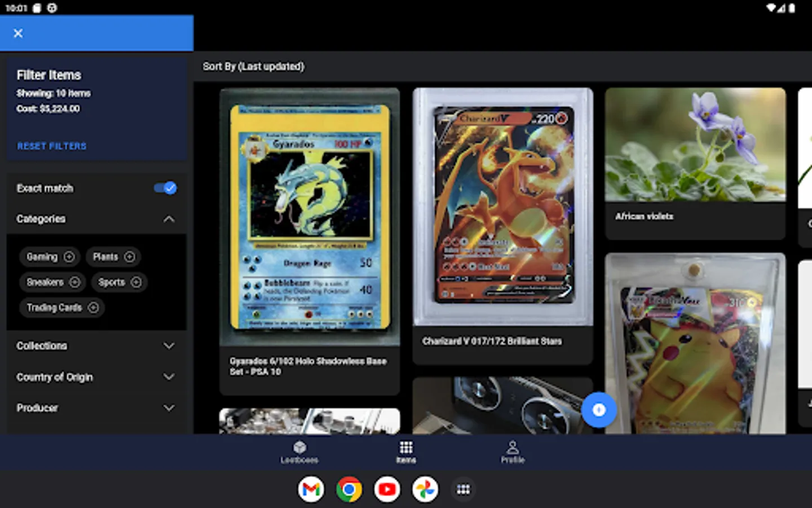Add the Sports category filter
Viewport: 812px width, 508px height.
click(x=120, y=282)
